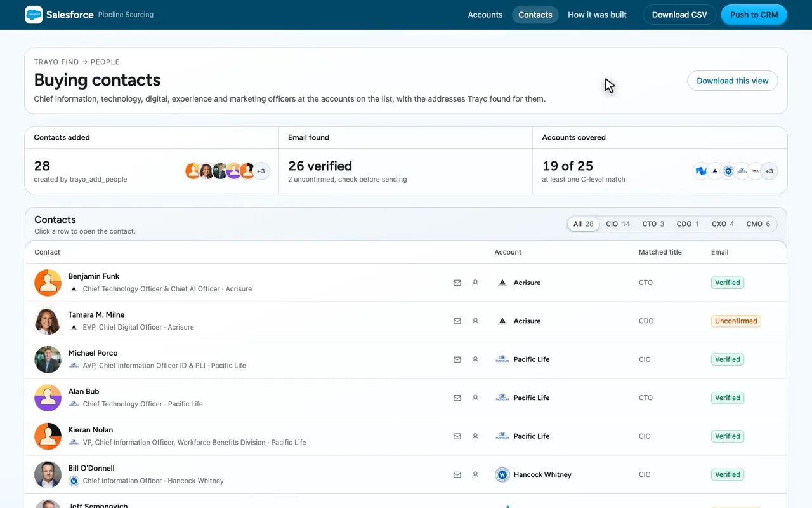The height and width of the screenshot is (508, 812).
Task: Click Kieran Nolan's email icon
Action: click(x=457, y=436)
